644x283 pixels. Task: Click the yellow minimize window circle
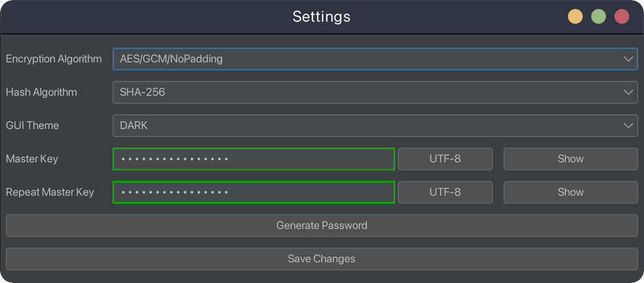(575, 17)
